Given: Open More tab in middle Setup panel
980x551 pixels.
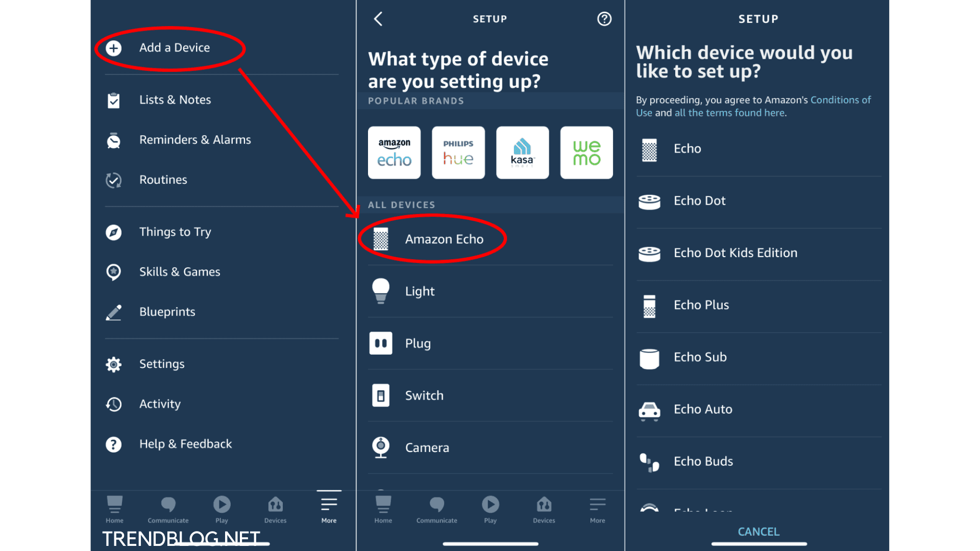Looking at the screenshot, I should (597, 509).
